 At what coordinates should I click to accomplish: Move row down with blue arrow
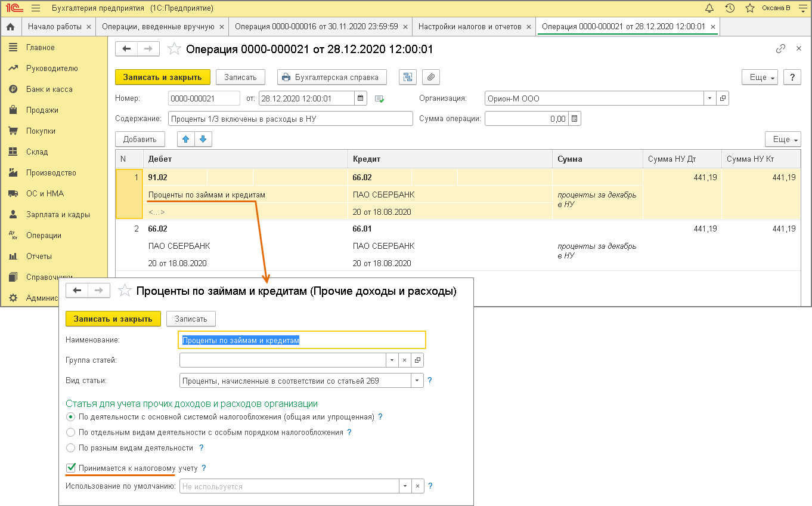(x=203, y=139)
